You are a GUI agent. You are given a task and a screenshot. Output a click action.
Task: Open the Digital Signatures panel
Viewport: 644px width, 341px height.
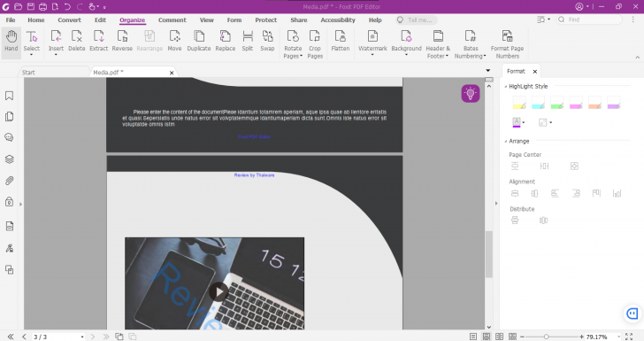9,248
